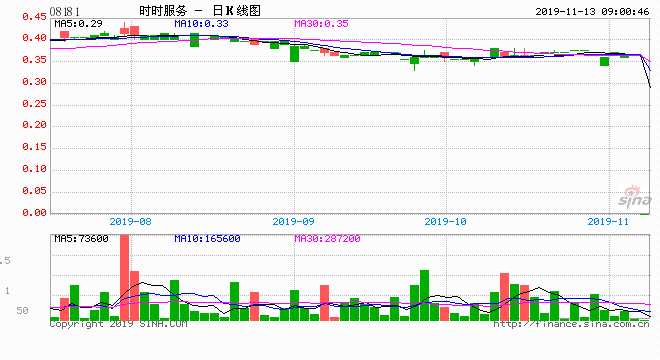Click the 2019-10 date axis label

[x=445, y=221]
